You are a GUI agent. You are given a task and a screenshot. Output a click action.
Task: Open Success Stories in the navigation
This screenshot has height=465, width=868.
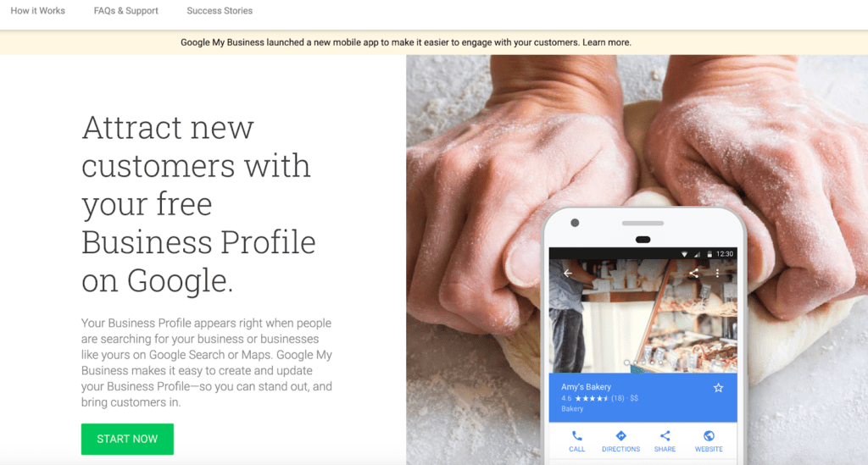(220, 10)
